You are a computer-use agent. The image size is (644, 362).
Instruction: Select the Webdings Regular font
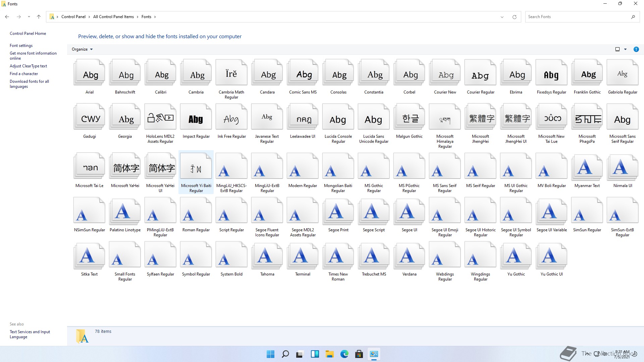(x=445, y=255)
